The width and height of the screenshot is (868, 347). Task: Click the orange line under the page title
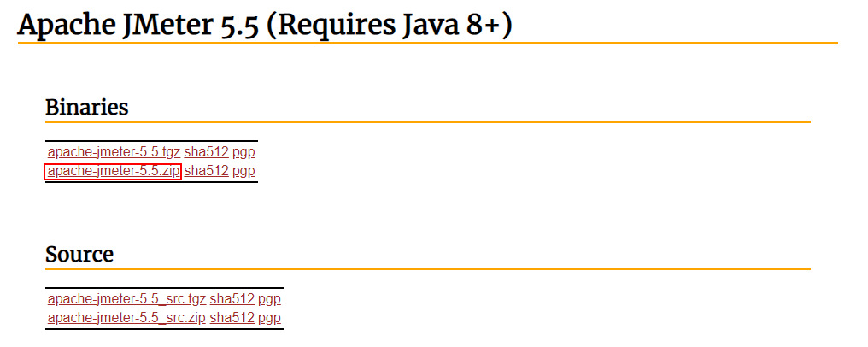[x=427, y=43]
